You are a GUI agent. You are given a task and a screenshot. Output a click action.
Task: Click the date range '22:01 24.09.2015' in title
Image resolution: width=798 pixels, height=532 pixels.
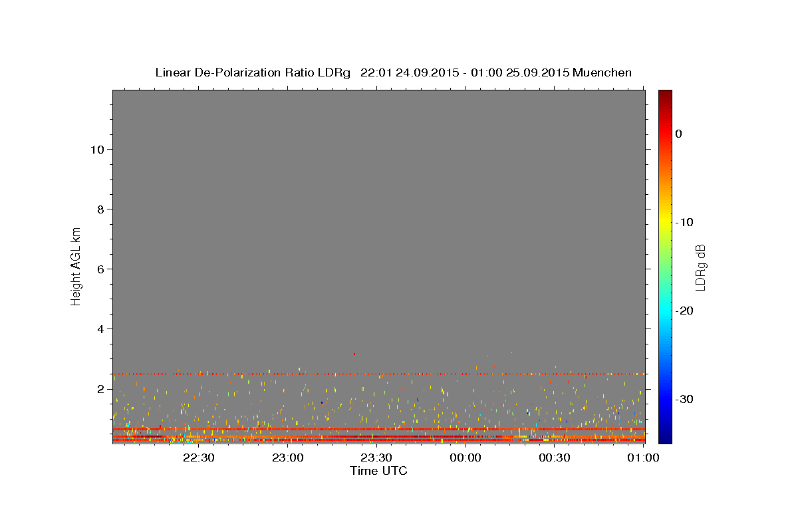[x=409, y=72]
